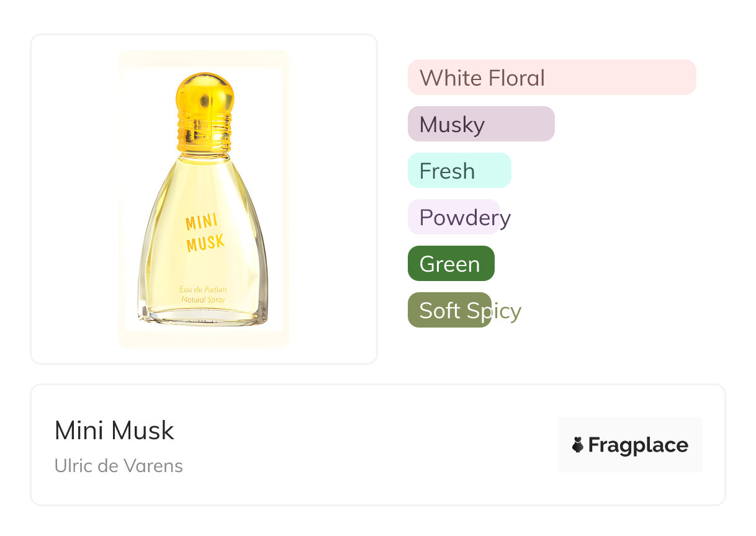This screenshot has width=756, height=536.
Task: Click the Fragplace wordmark text
Action: (x=638, y=445)
